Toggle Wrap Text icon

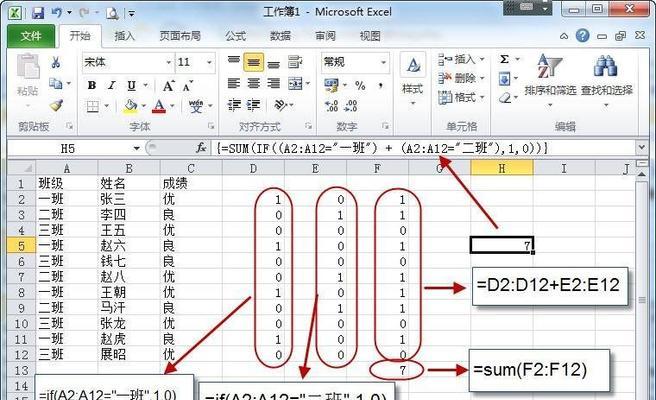pos(295,62)
